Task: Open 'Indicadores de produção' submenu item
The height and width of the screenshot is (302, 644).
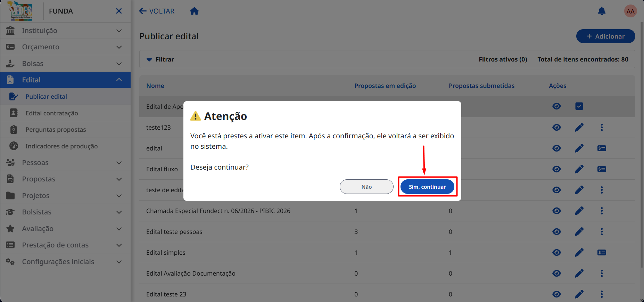Action: click(65, 146)
